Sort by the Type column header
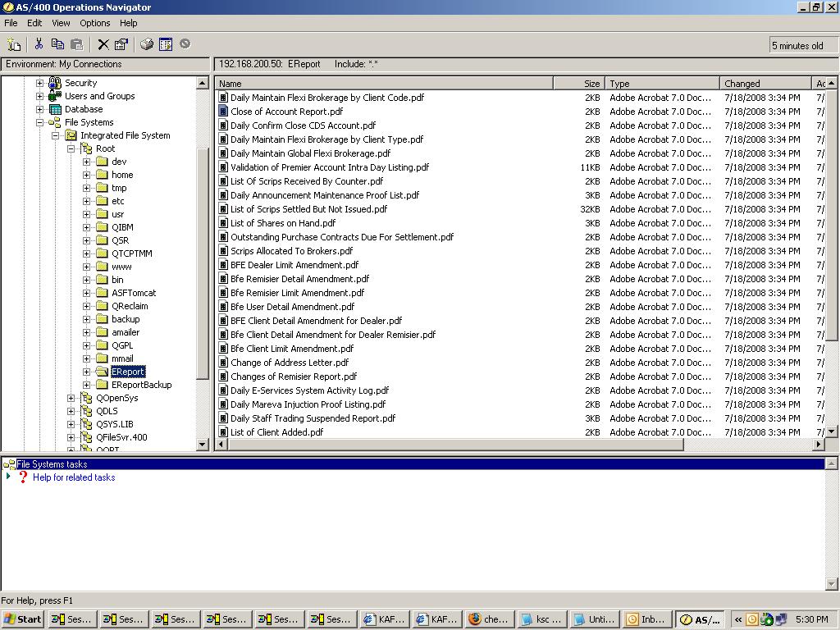840x630 pixels. tap(662, 84)
